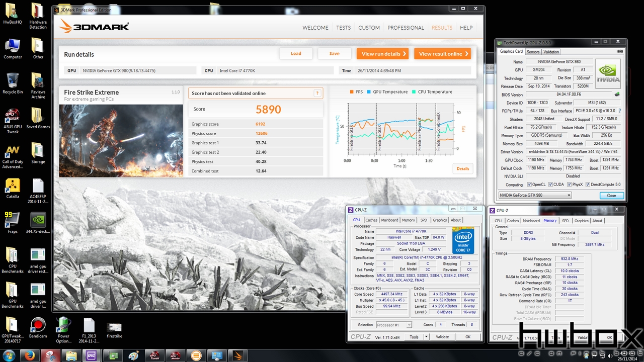The image size is (644, 362).
Task: Open the Bandicam desktop shortcut
Action: point(38,327)
